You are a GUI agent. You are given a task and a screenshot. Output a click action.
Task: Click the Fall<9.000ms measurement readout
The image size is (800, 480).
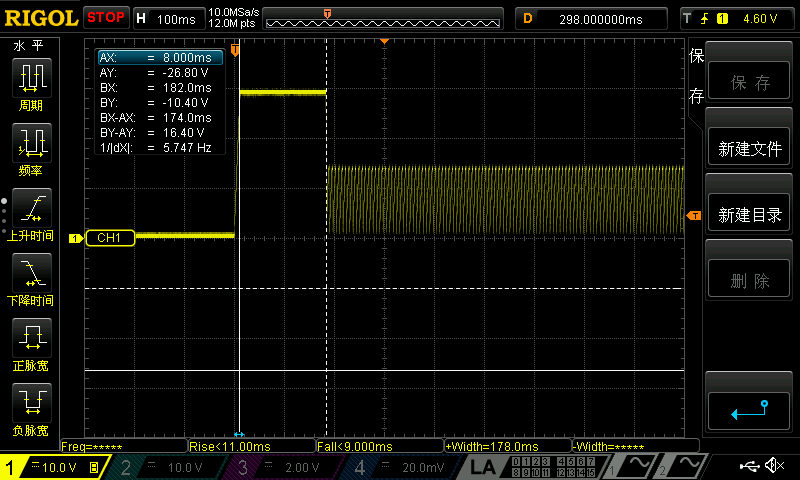380,446
